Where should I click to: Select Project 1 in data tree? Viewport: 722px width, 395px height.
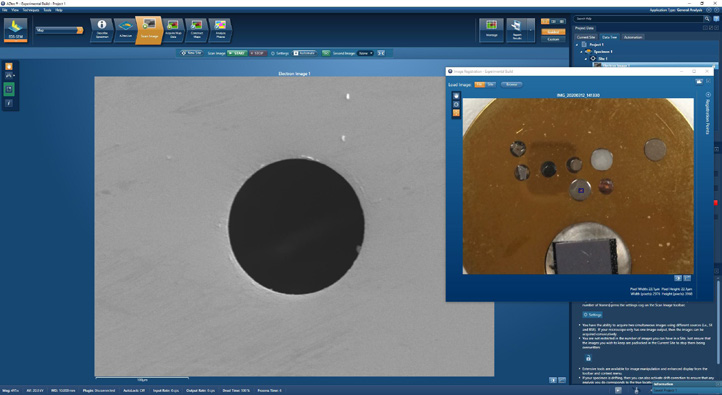[x=596, y=45]
